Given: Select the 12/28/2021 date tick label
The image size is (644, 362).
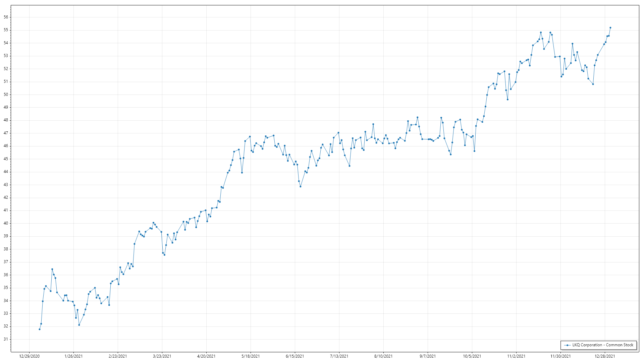Looking at the screenshot, I should coord(605,356).
